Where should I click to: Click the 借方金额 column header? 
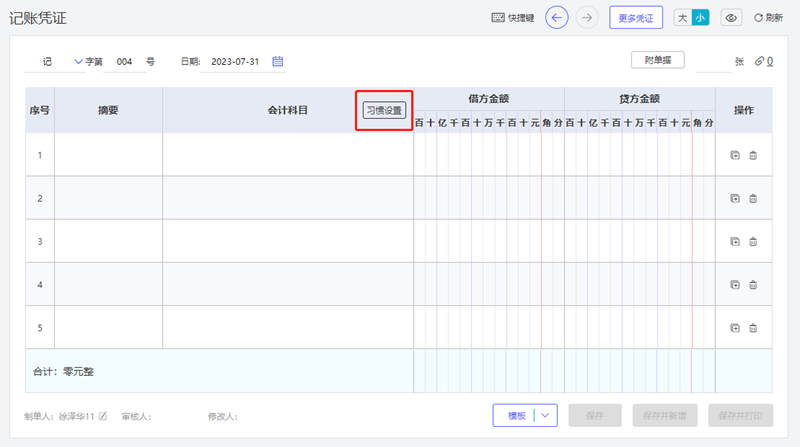point(489,98)
